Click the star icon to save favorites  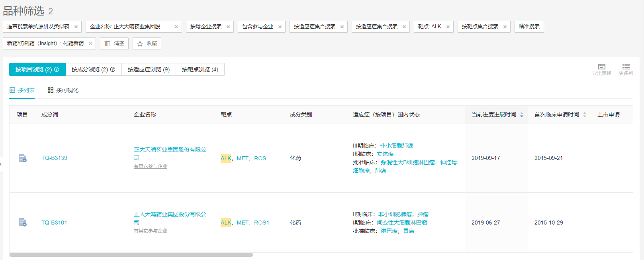(140, 43)
